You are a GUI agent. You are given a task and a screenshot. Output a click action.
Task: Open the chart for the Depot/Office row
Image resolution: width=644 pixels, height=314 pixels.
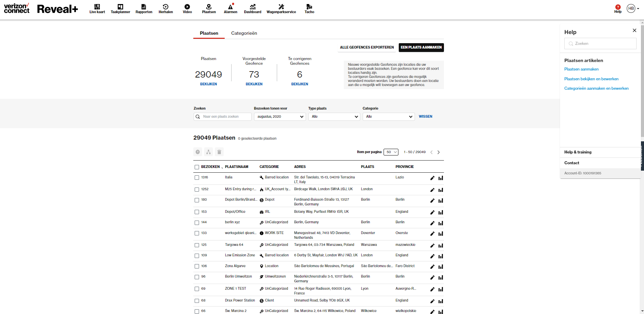pos(441,212)
